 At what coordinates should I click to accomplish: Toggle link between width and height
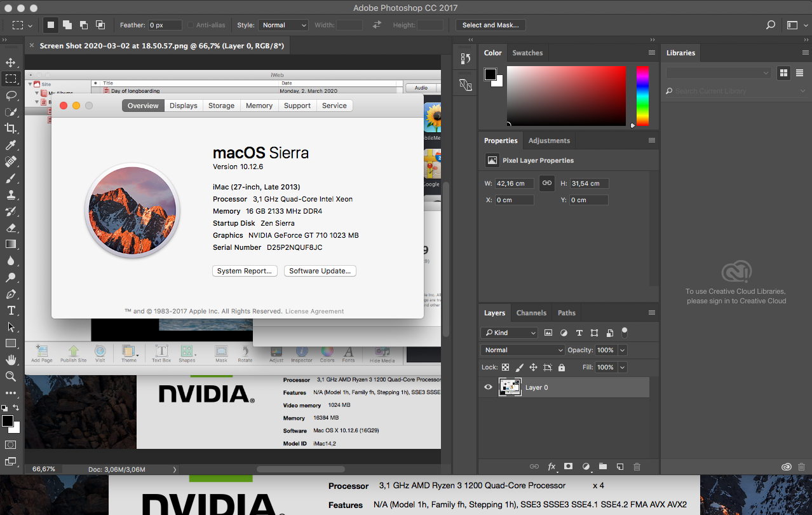(546, 183)
